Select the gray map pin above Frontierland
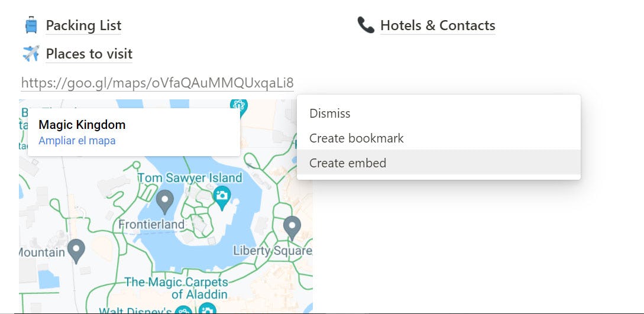Screen dimensions: 644x314 [x=165, y=202]
